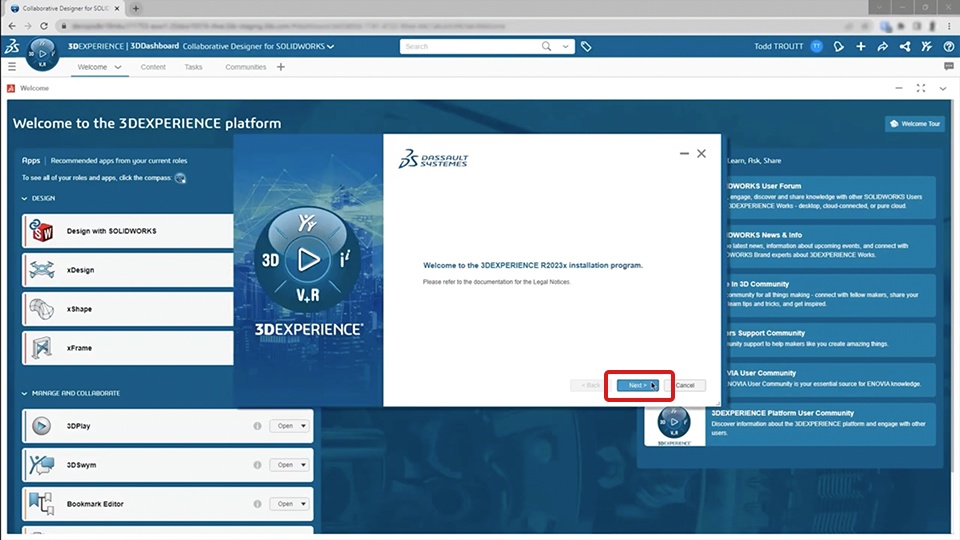Viewport: 960px width, 540px height.
Task: Click the tools icon left of the help icon
Action: click(926, 47)
